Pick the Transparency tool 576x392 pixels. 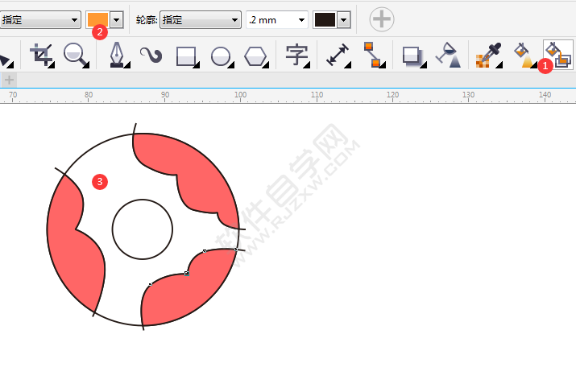coord(447,56)
